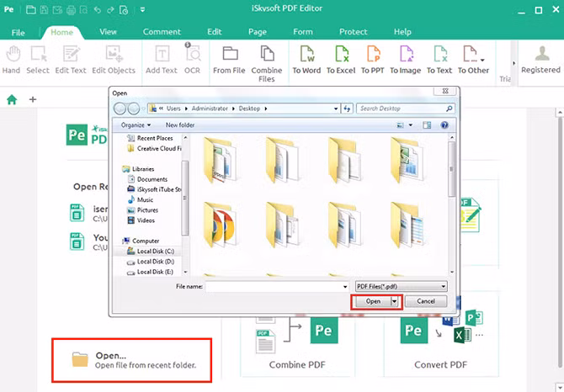Open the Comment ribbon tab
Screen dimensions: 564x392
pyautogui.click(x=162, y=31)
